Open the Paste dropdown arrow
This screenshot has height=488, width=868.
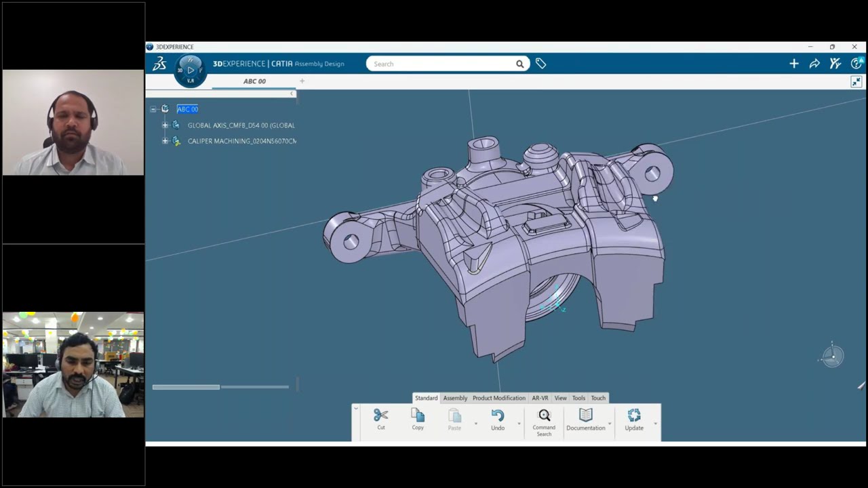(475, 424)
